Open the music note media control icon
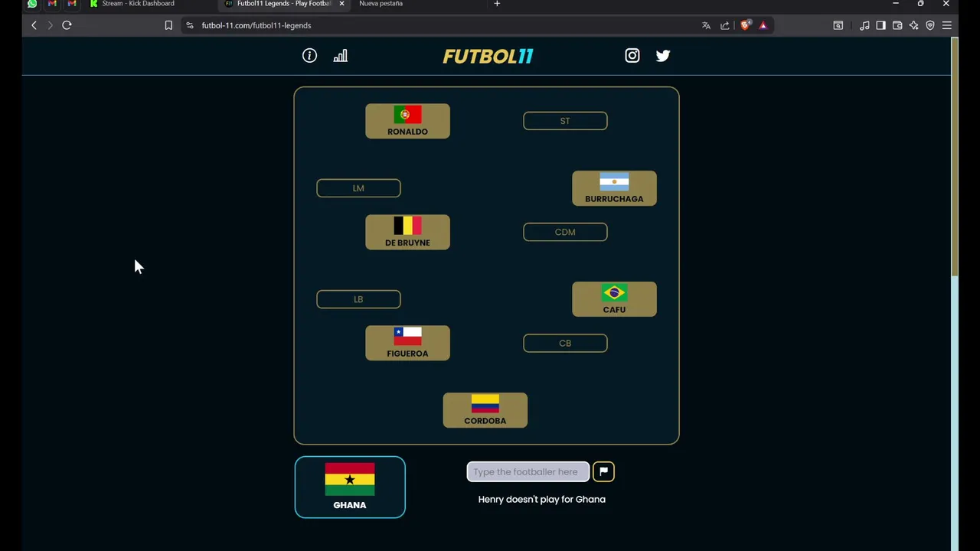The height and width of the screenshot is (551, 980). tap(864, 25)
